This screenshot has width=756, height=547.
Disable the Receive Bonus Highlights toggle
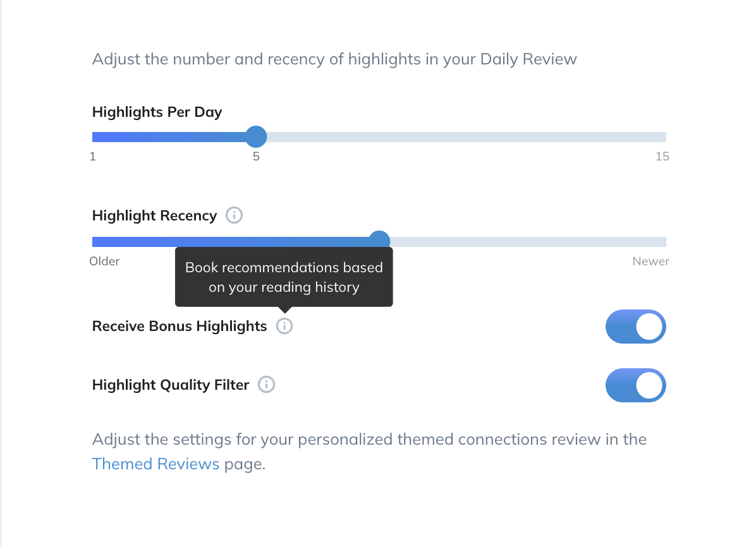[635, 327]
